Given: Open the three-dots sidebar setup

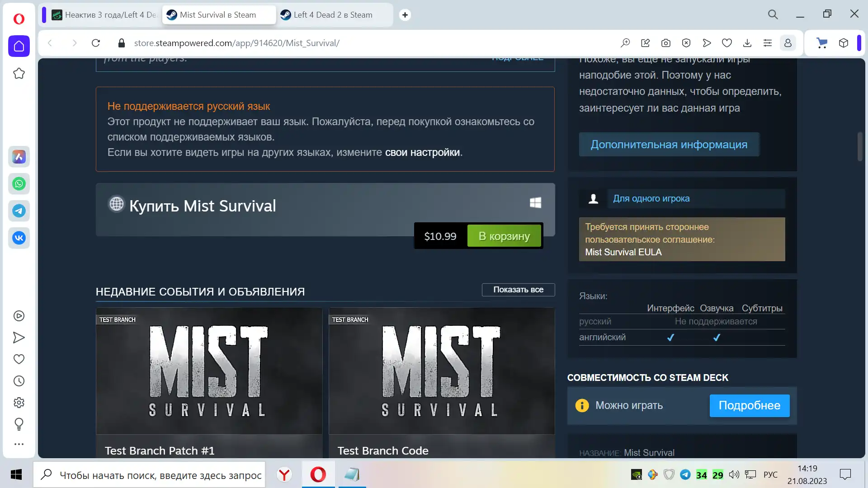Looking at the screenshot, I should [19, 444].
